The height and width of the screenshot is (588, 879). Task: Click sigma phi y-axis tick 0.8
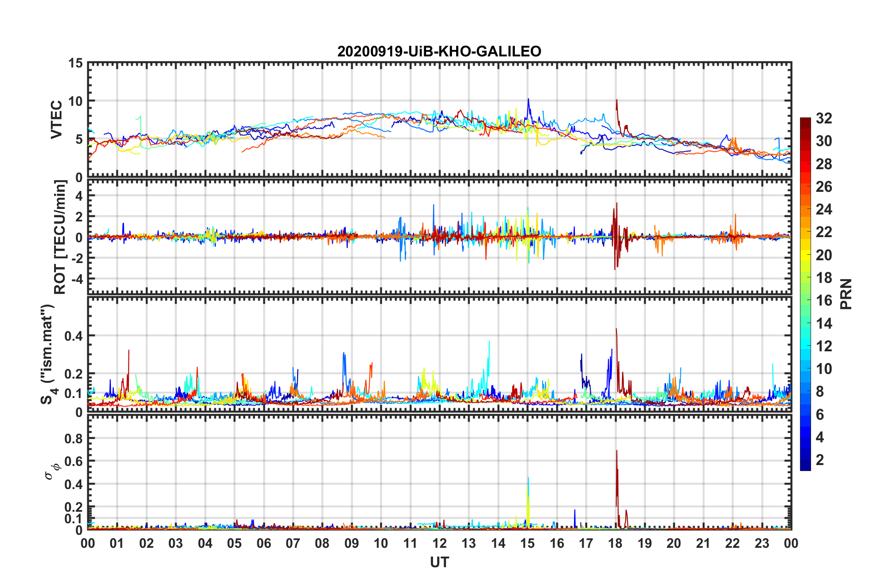point(74,438)
